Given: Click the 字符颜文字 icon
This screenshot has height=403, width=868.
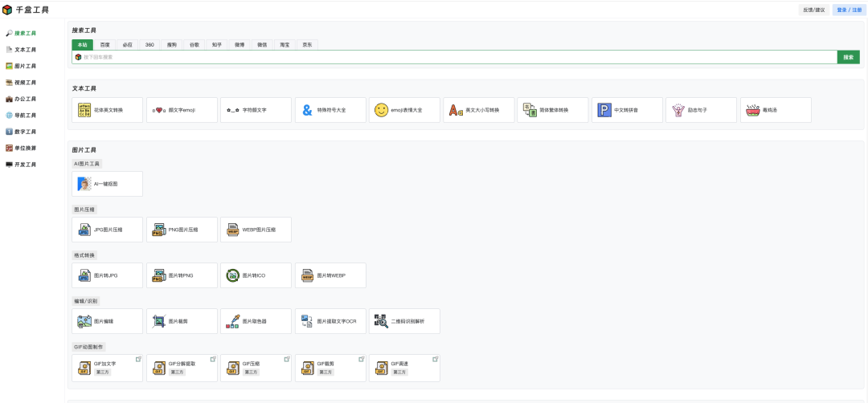Looking at the screenshot, I should click(233, 110).
